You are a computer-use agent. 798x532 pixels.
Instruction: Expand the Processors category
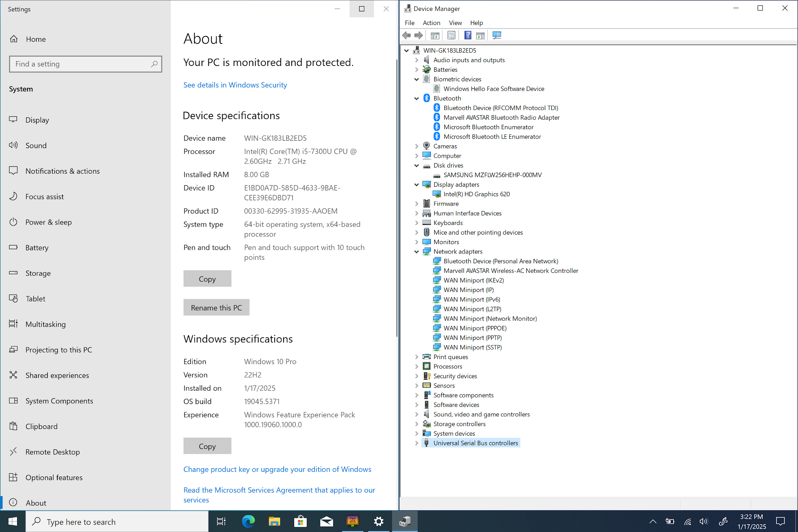coord(417,367)
